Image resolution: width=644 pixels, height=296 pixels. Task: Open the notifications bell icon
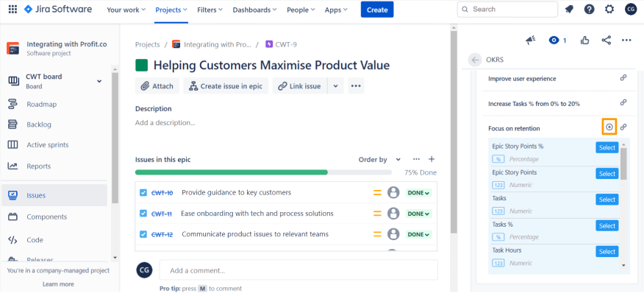(x=569, y=9)
